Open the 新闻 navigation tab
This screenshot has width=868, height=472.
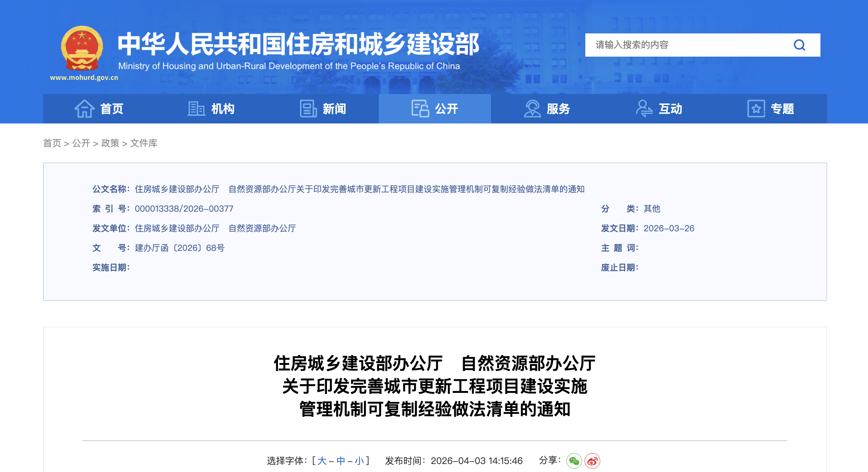tap(334, 109)
